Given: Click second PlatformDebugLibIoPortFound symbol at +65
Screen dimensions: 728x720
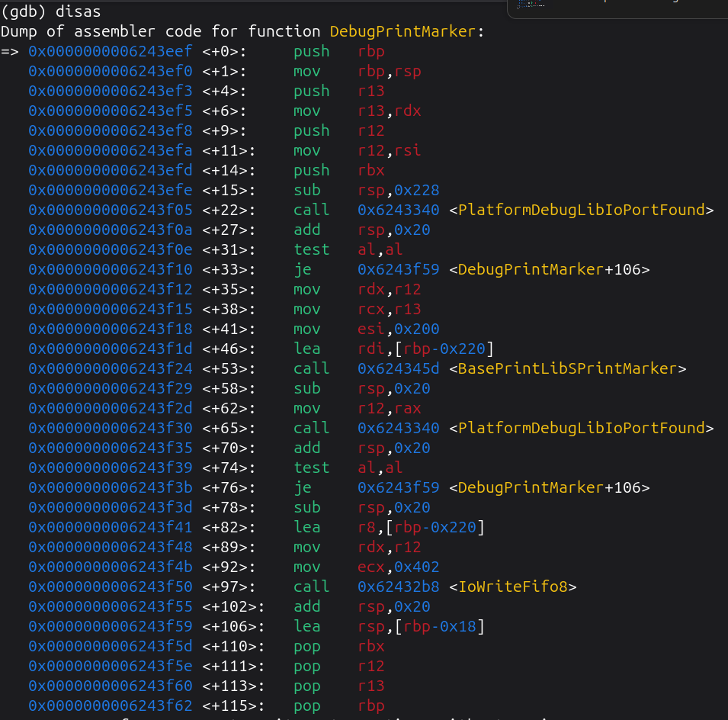Looking at the screenshot, I should coord(582,429).
